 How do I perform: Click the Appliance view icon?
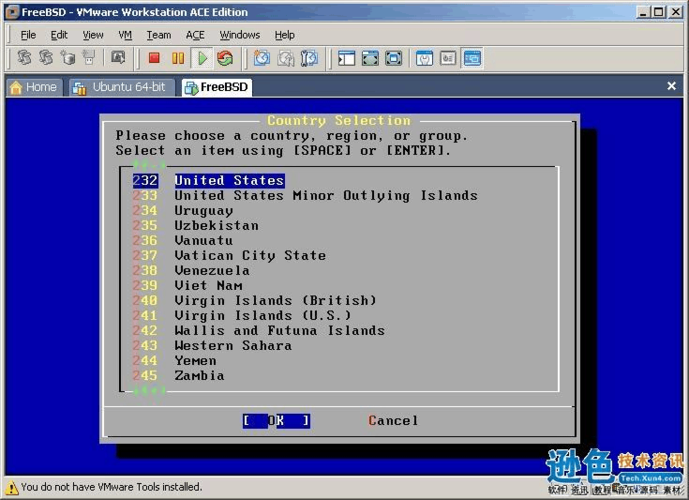click(448, 58)
